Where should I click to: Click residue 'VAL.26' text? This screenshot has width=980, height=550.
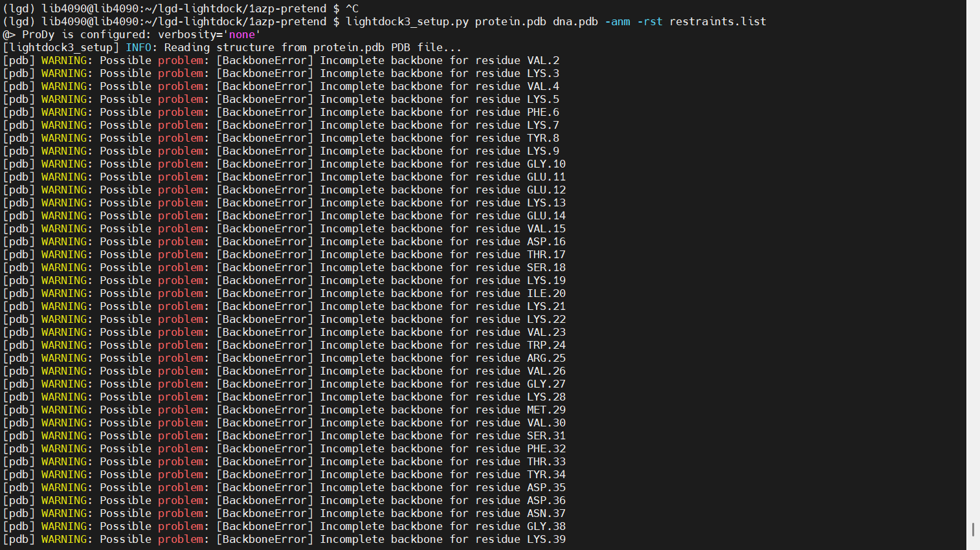[546, 371]
